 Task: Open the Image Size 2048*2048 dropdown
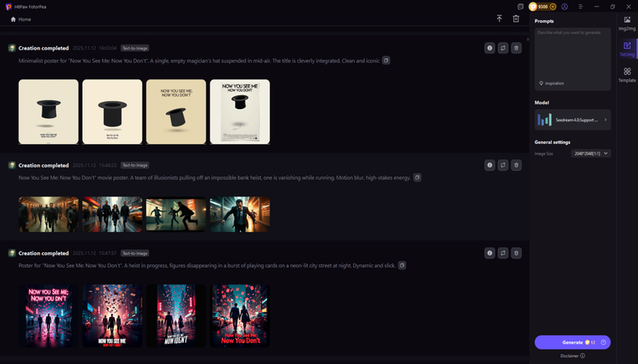tap(591, 154)
